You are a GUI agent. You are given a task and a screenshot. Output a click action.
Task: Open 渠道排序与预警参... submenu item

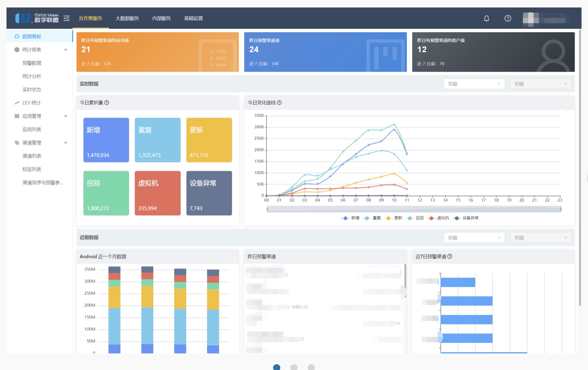pyautogui.click(x=43, y=183)
